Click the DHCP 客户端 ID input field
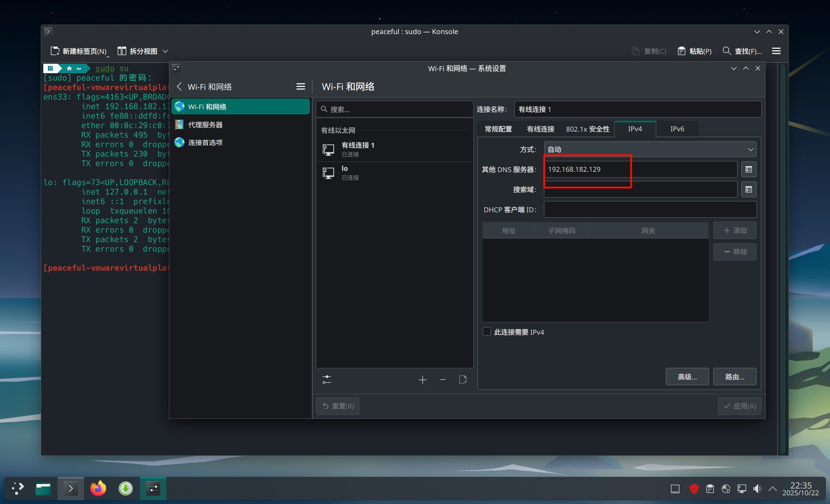This screenshot has width=830, height=504. coord(650,210)
